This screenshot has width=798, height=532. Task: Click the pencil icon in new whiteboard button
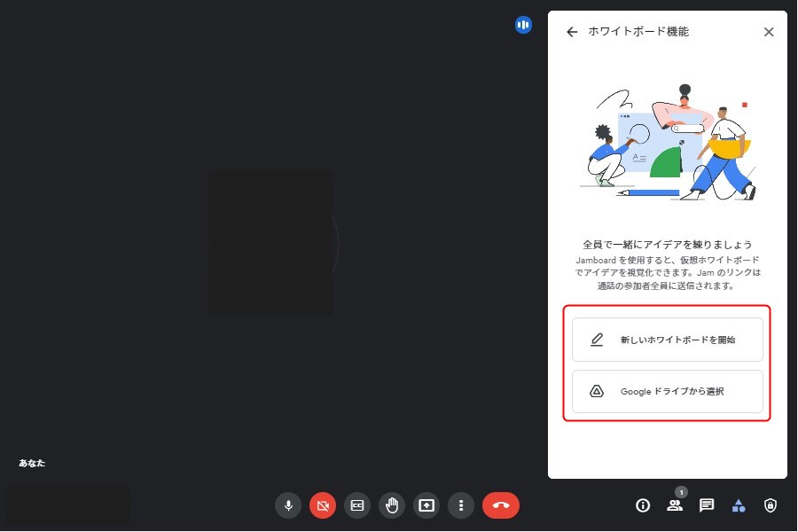coord(597,340)
